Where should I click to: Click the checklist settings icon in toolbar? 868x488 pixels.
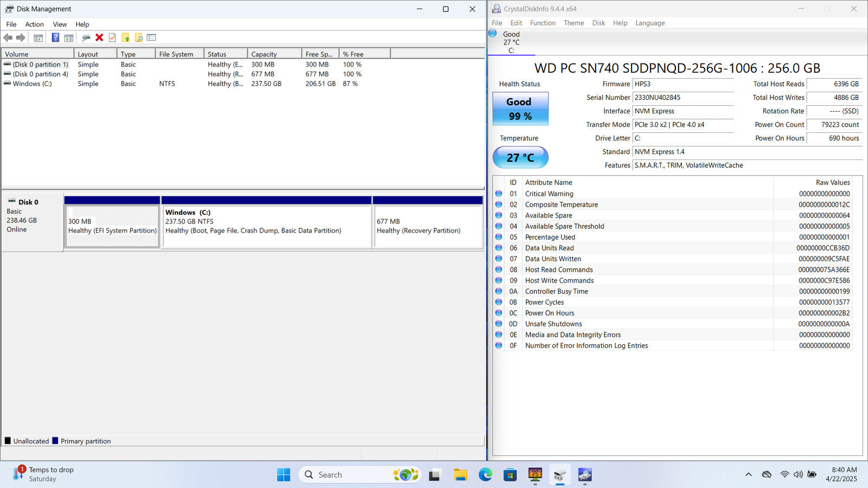(x=151, y=37)
